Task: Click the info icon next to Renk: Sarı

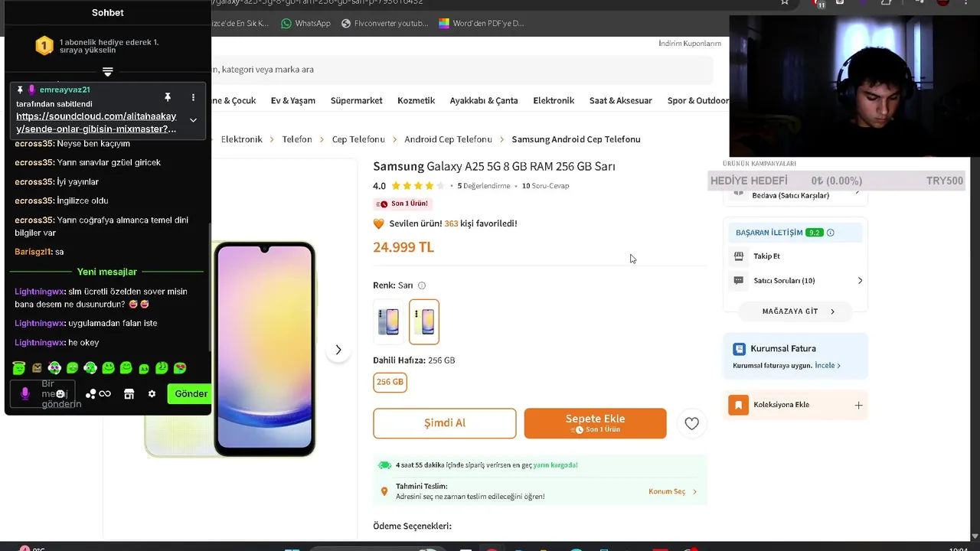Action: 422,285
